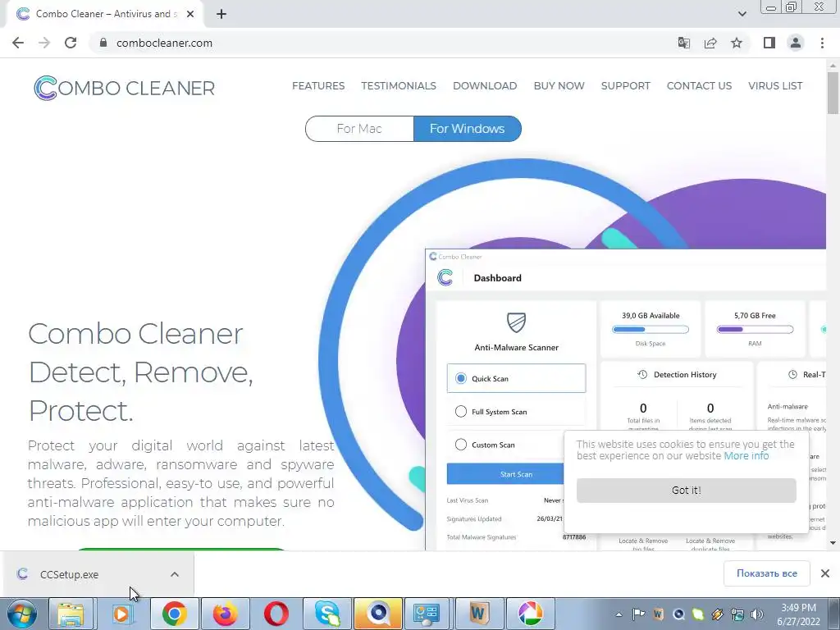Open Windows Explorer from the taskbar
The width and height of the screenshot is (840, 630).
point(71,614)
